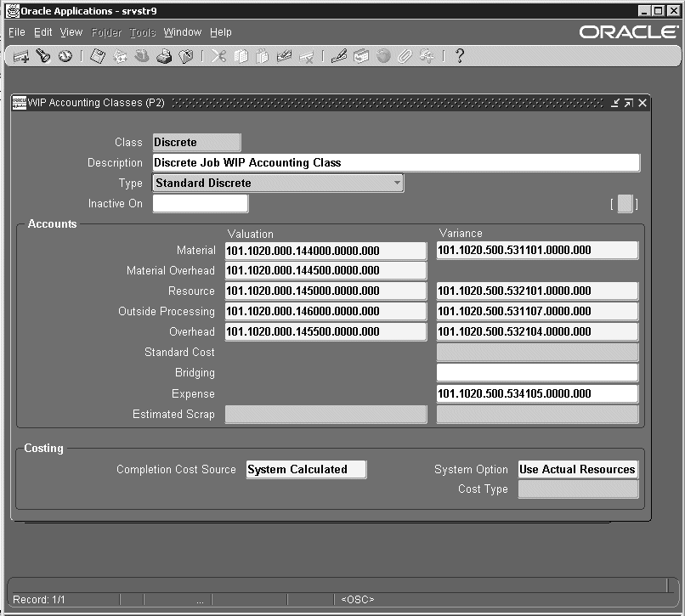This screenshot has width=685, height=616.
Task: Minimize the WIP Accounting Classes window
Action: pos(615,103)
